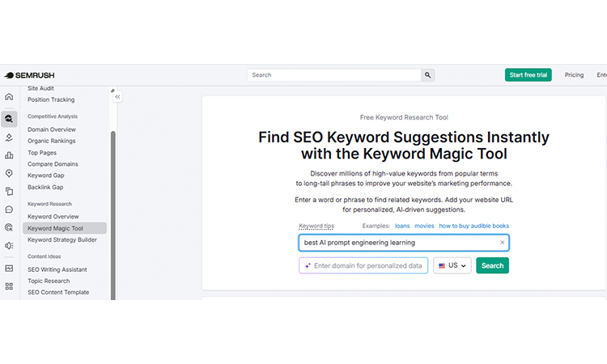This screenshot has width=607, height=364.
Task: Open Domain Overview in the sidebar
Action: pos(52,129)
